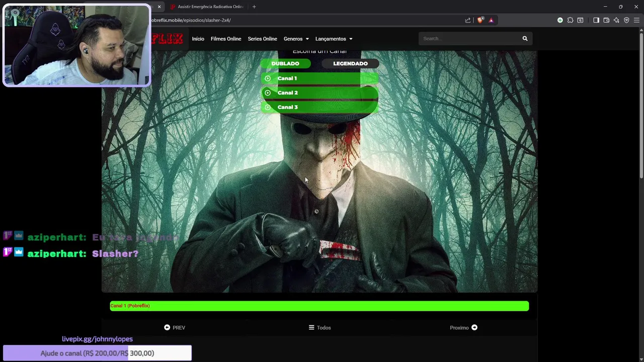Open the share icon in address bar
The image size is (644, 362).
468,20
